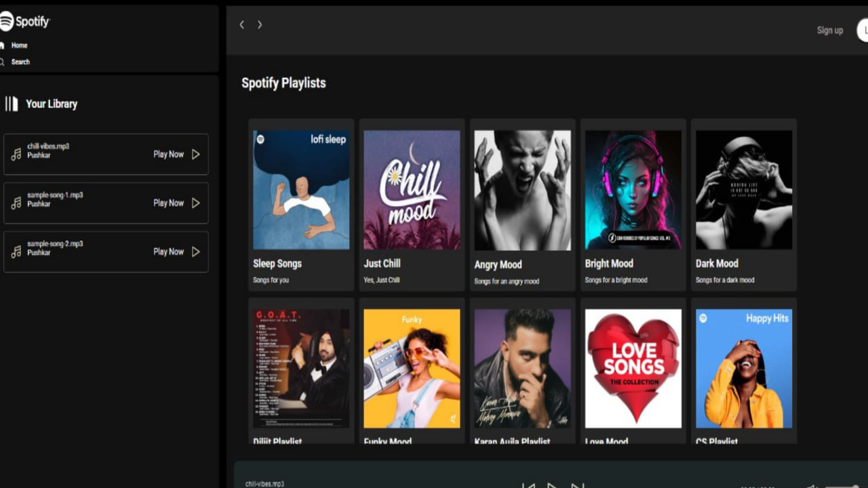Click the Your Library icon
Viewport: 868px width, 488px height.
12,104
